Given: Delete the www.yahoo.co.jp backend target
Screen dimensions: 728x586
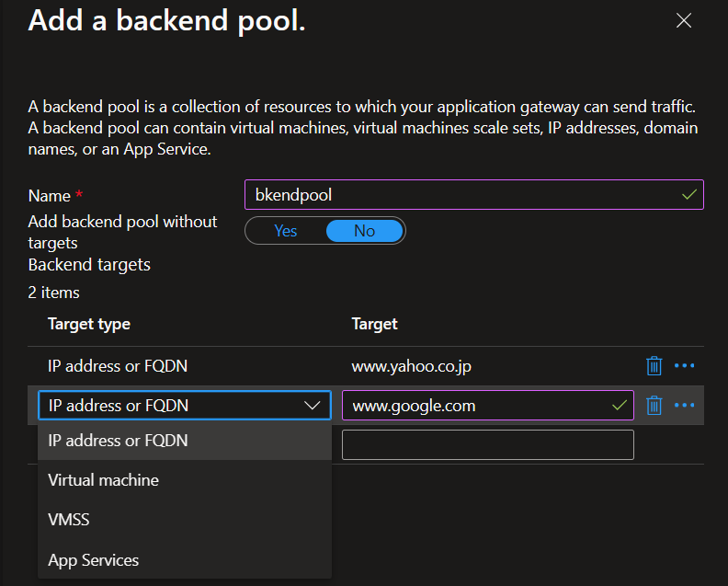Looking at the screenshot, I should click(x=654, y=366).
